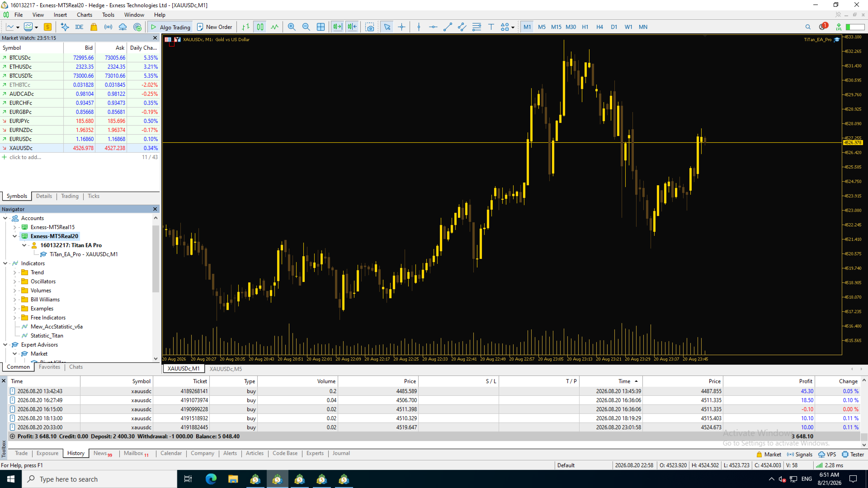This screenshot has width=868, height=488.
Task: Expand the Trend indicators folder
Action: click(x=15, y=272)
